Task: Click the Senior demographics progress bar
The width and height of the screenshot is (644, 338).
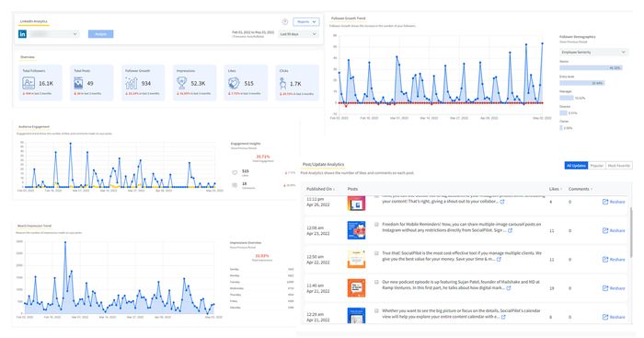Action: [591, 68]
